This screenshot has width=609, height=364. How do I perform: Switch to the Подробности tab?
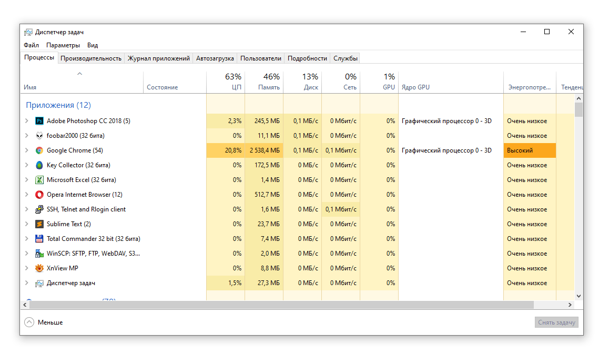(x=307, y=58)
